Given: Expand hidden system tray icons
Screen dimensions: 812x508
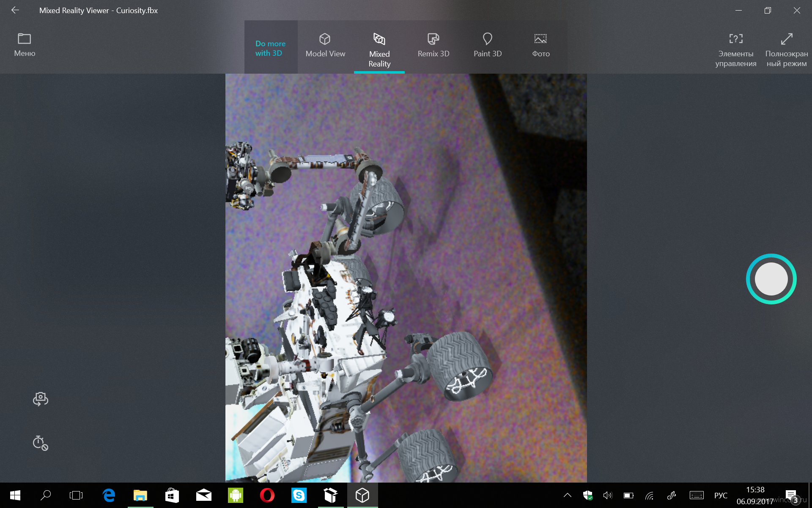Looking at the screenshot, I should pos(568,495).
